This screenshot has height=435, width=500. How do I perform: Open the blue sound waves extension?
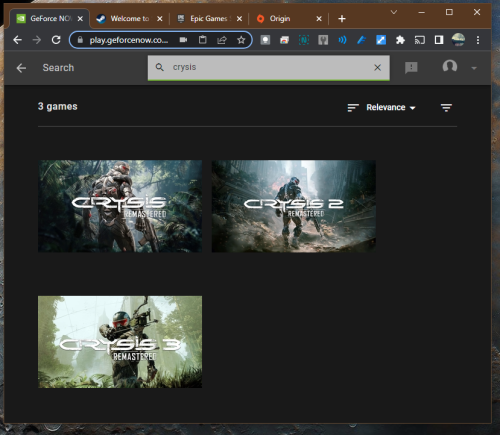point(342,40)
